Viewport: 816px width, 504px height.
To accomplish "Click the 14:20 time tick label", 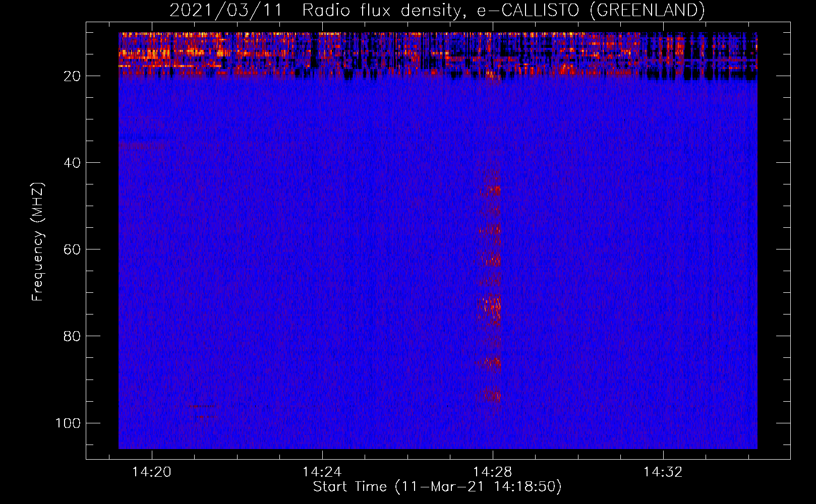I will (x=152, y=472).
